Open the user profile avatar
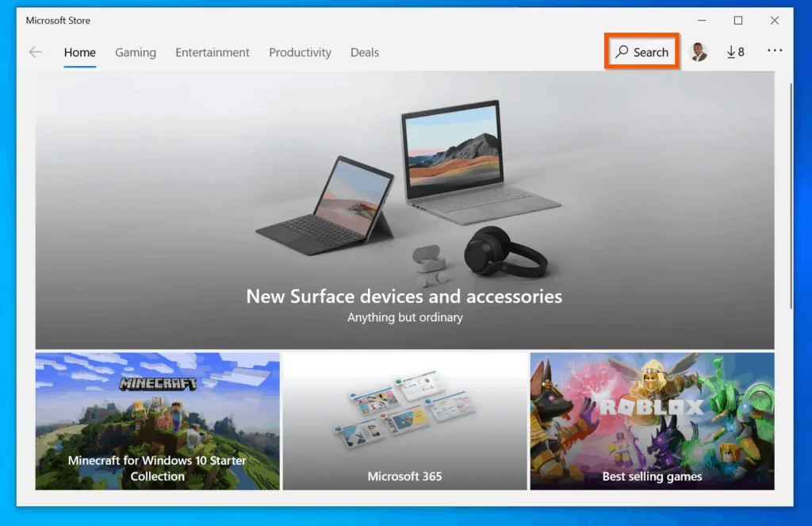Screen dimensions: 812x526 699,52
